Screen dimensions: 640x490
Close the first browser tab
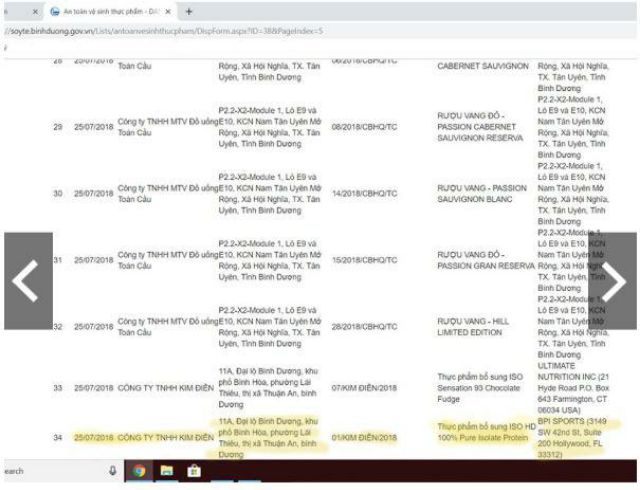point(35,11)
